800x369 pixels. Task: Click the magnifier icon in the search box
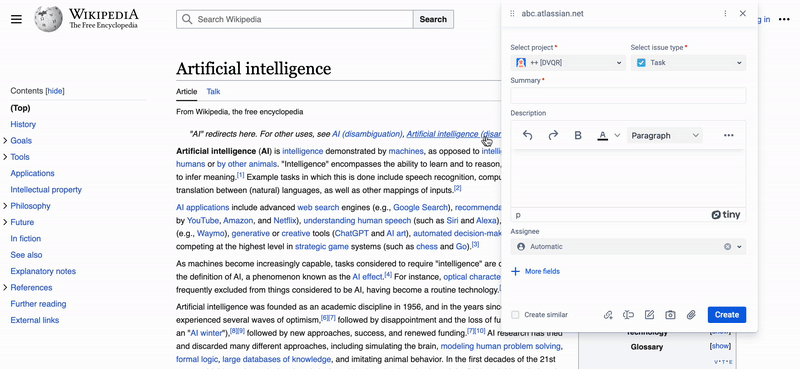click(187, 19)
